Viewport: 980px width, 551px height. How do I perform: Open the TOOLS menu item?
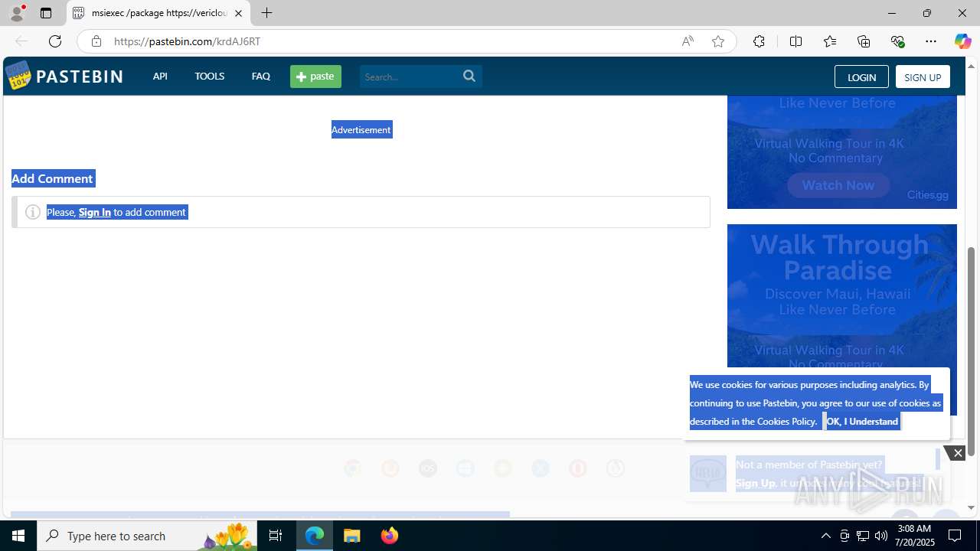(x=209, y=76)
